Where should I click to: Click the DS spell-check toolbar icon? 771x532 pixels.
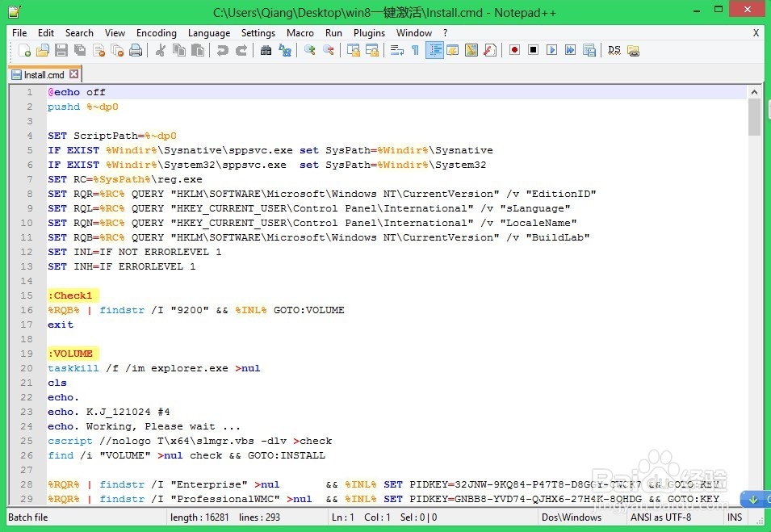(614, 50)
